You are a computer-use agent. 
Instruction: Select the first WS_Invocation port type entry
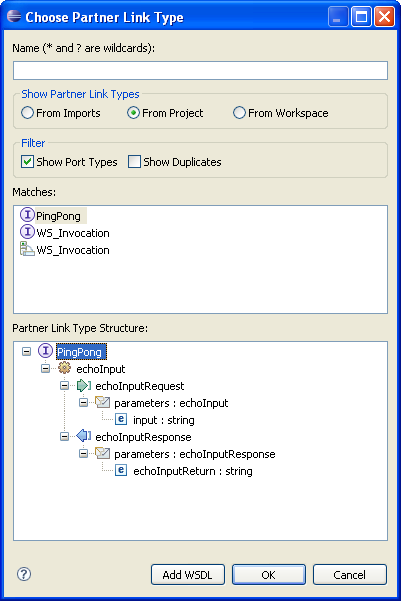(x=73, y=233)
